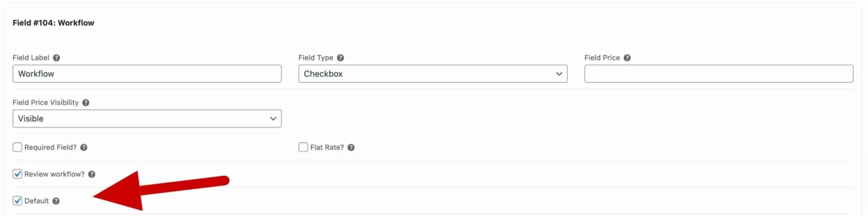
Task: Enable the Required Field? checkbox
Action: tap(18, 147)
